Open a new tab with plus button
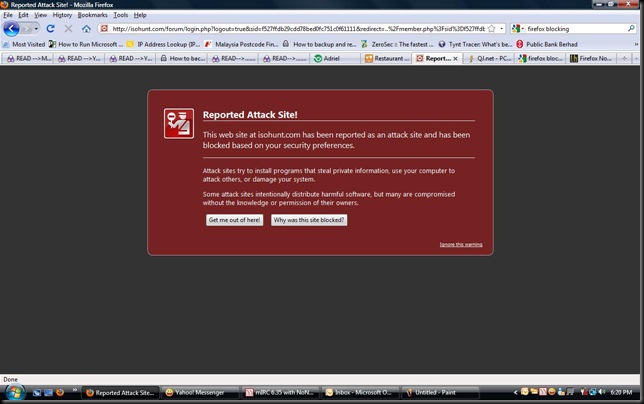 click(x=624, y=58)
